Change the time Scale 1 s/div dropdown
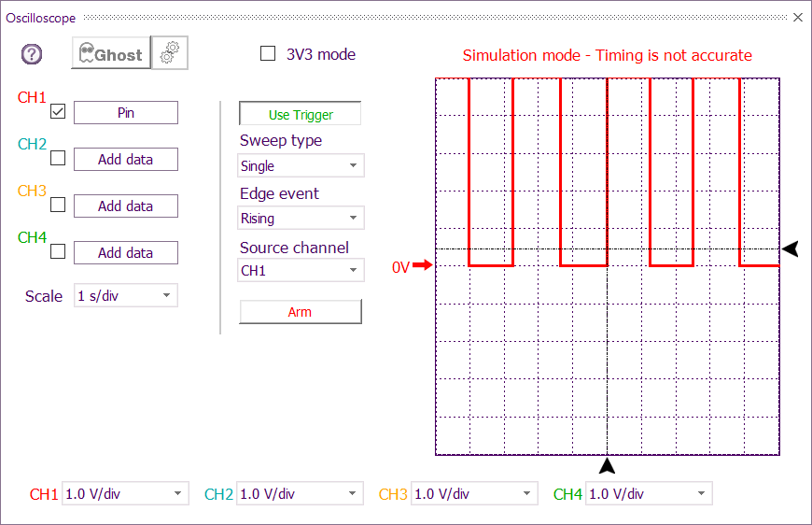 125,296
